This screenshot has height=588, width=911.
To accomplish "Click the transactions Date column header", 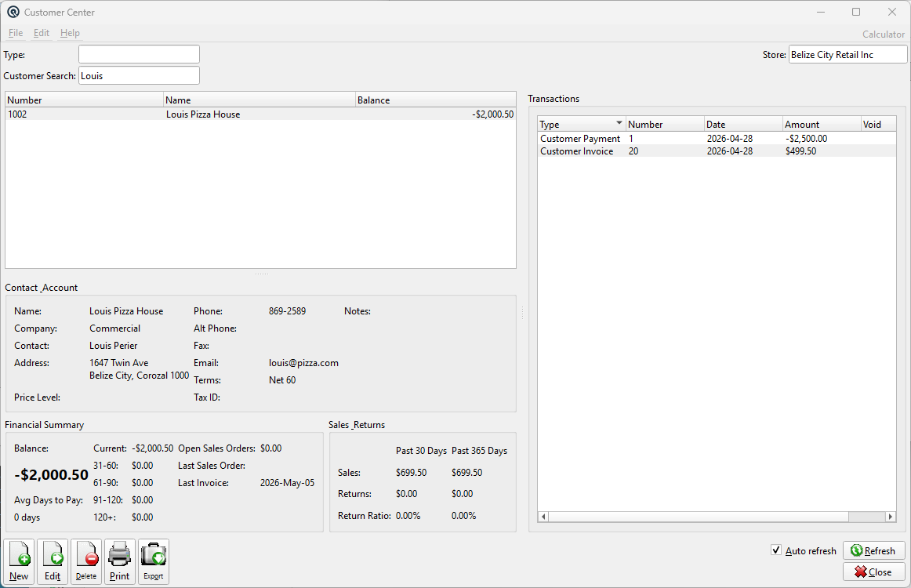I will [743, 125].
